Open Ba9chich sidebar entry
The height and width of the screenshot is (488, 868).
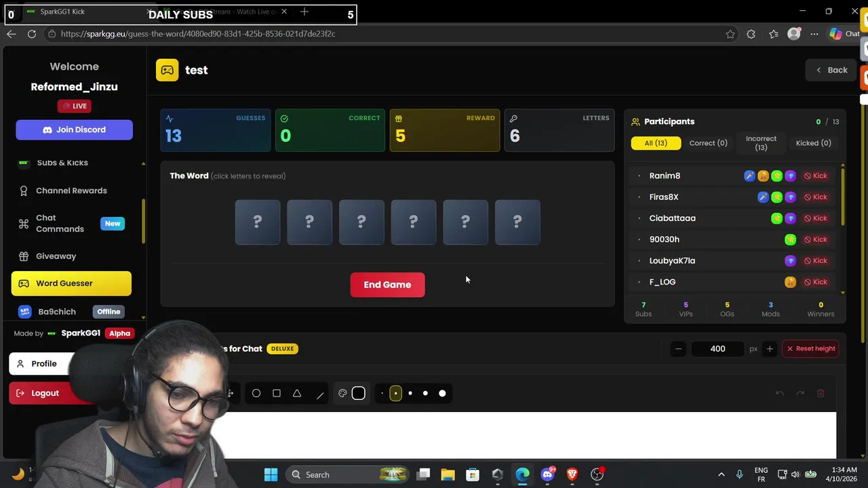click(71, 312)
